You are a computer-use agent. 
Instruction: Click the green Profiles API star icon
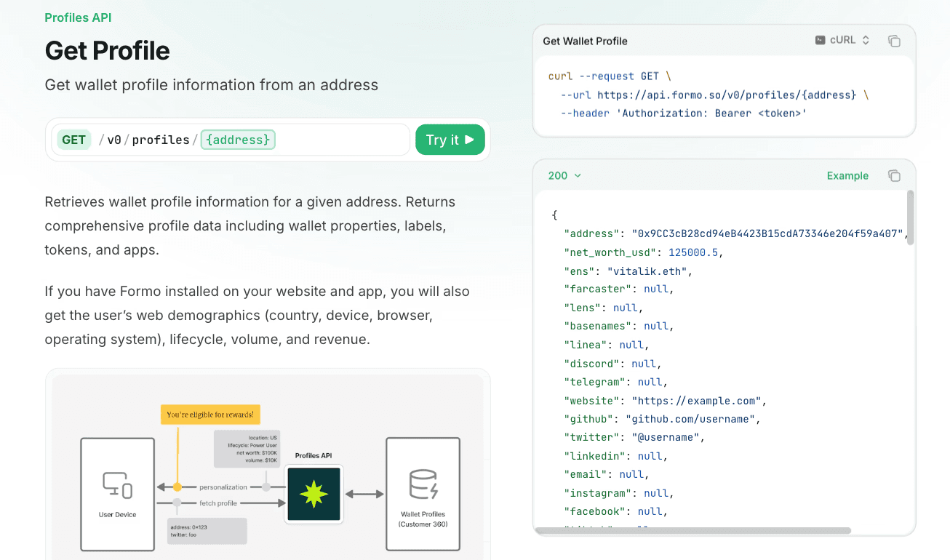314,494
